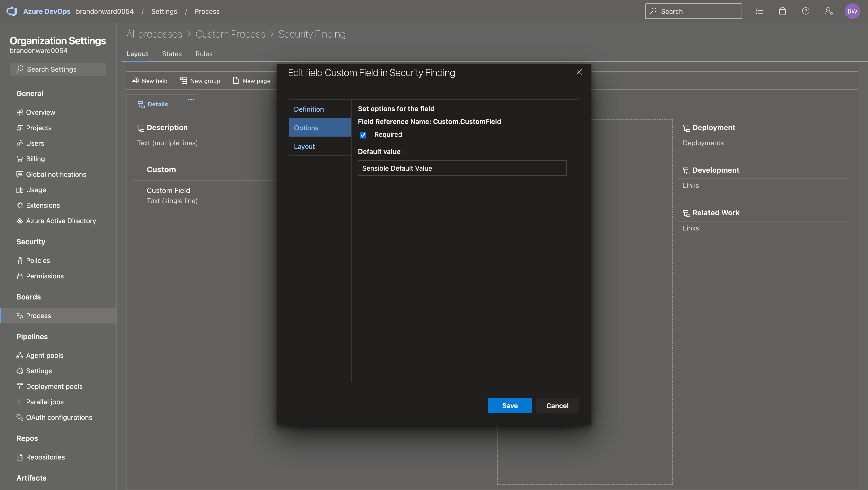Switch to the Layout section of the dialog

304,146
